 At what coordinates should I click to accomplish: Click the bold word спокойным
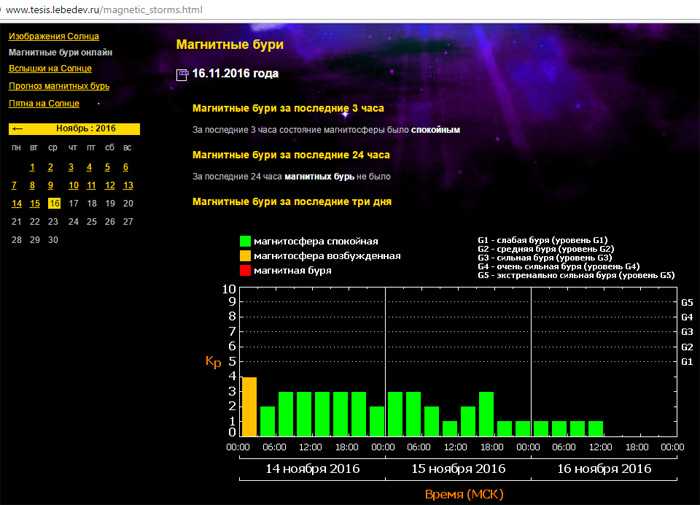436,130
